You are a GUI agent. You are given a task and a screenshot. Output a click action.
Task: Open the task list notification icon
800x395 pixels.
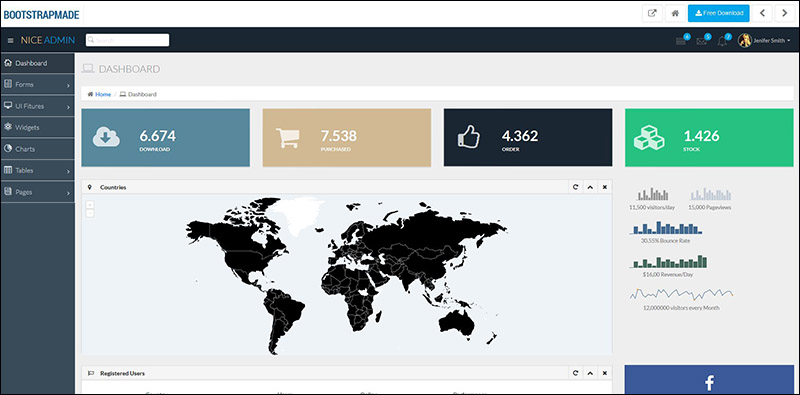[x=681, y=41]
